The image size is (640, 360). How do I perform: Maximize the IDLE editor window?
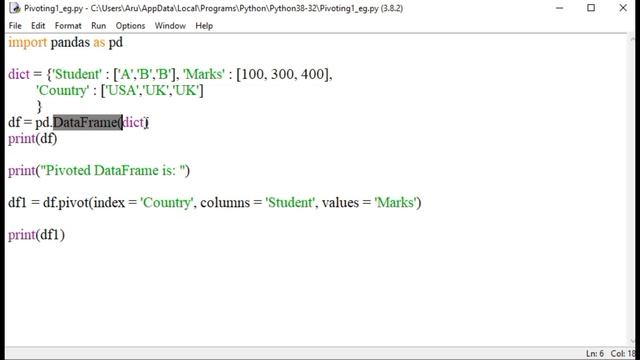[x=591, y=8]
